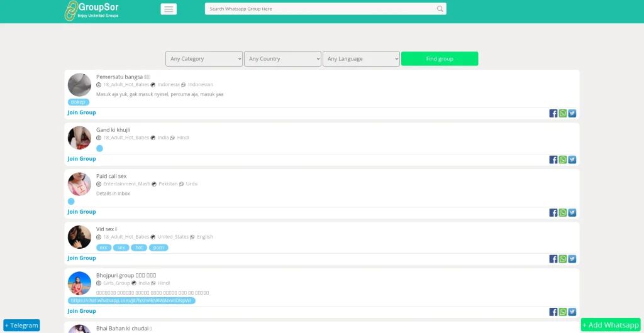Click the + Telegram button
This screenshot has height=333, width=644.
[x=21, y=325]
